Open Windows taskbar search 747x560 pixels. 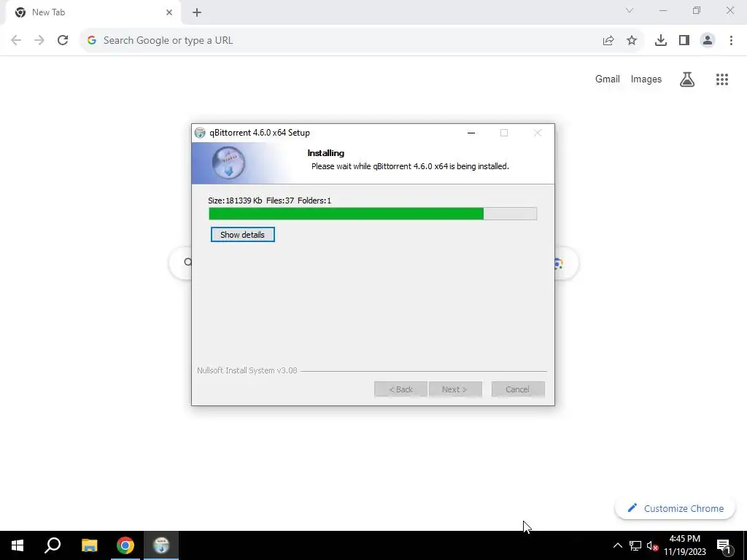pyautogui.click(x=53, y=545)
